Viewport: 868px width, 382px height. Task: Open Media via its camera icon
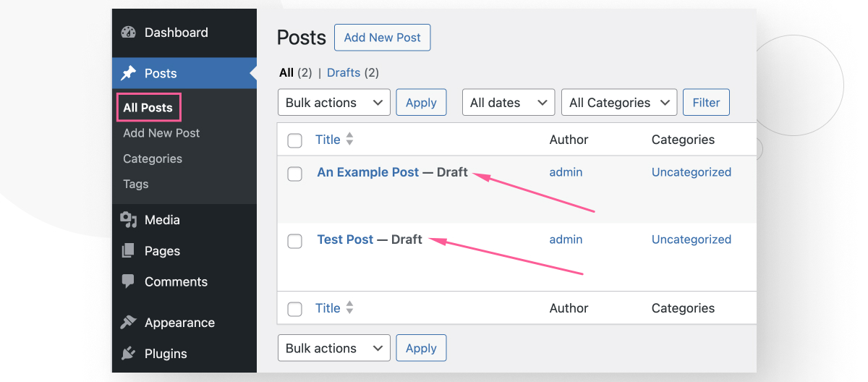pyautogui.click(x=128, y=220)
